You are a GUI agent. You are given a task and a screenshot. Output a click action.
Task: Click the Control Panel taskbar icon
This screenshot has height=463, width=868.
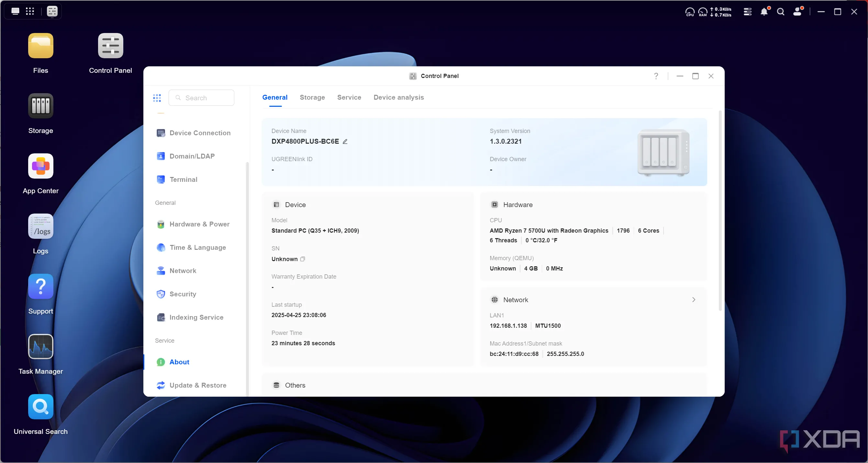[x=52, y=11]
